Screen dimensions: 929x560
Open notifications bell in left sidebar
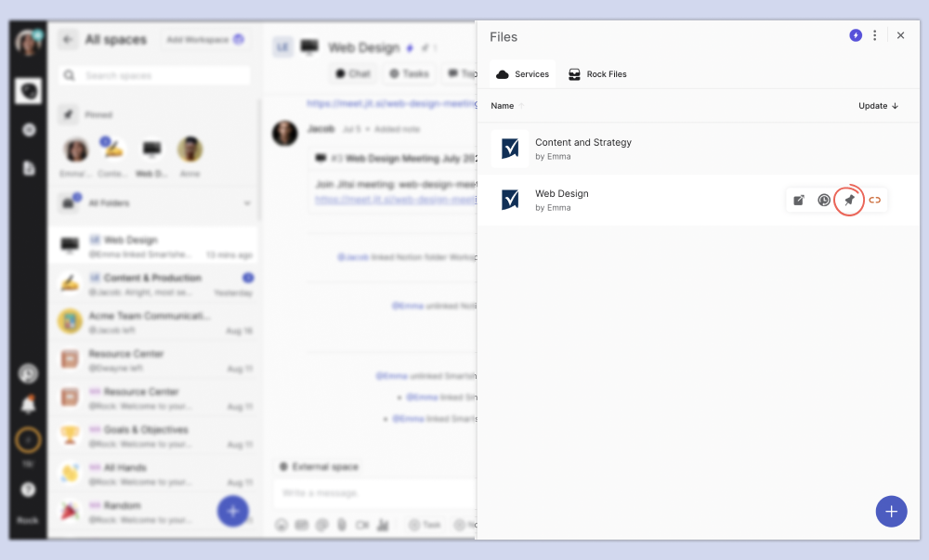pyautogui.click(x=28, y=405)
